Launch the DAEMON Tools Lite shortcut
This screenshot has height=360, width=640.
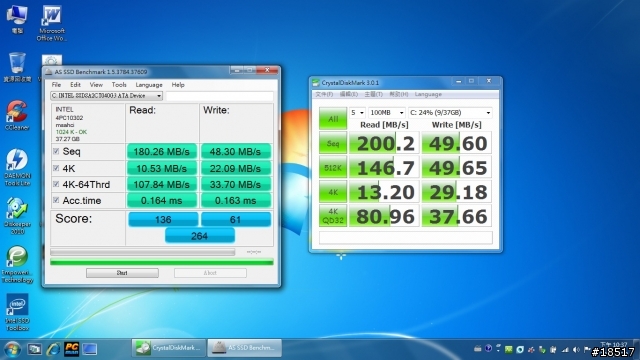(x=17, y=167)
